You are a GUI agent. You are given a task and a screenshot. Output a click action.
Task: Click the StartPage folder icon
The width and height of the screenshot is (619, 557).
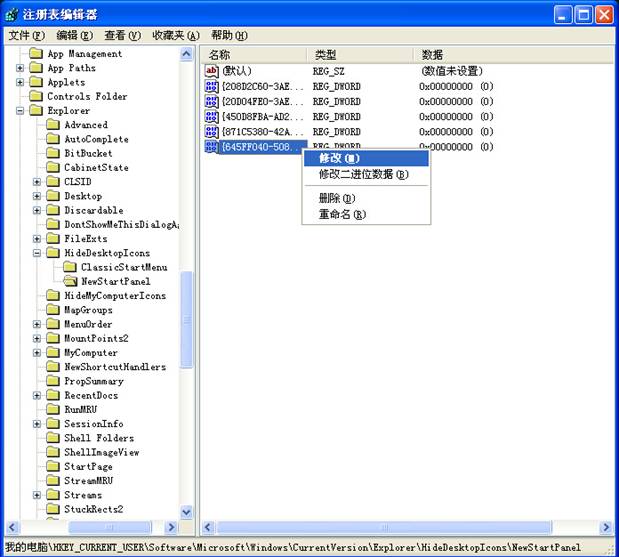pyautogui.click(x=53, y=466)
